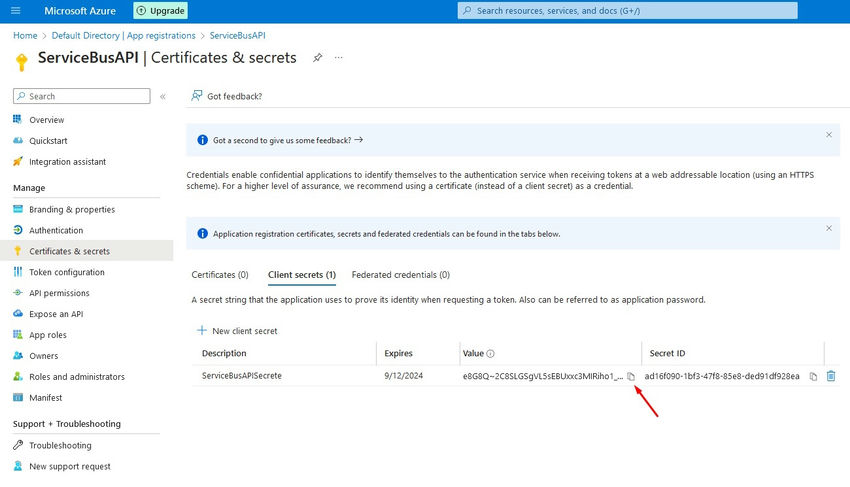This screenshot has width=850, height=487.
Task: Open the Got feedback link
Action: pos(227,97)
